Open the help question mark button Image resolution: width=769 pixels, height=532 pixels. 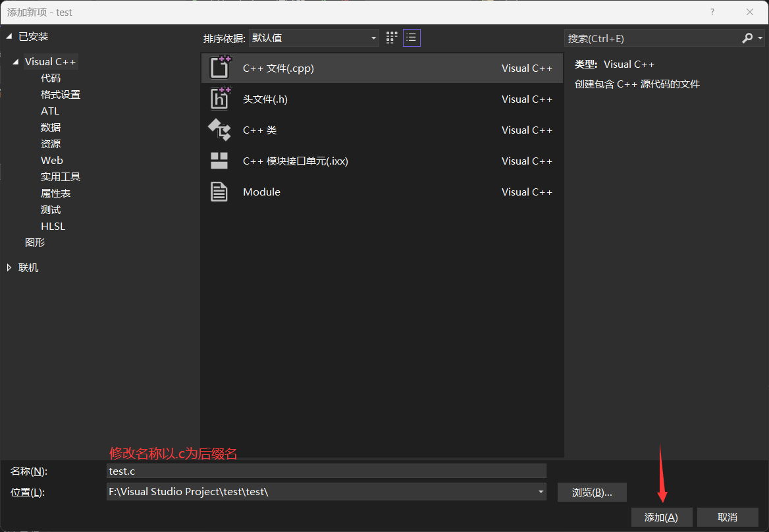pyautogui.click(x=712, y=13)
